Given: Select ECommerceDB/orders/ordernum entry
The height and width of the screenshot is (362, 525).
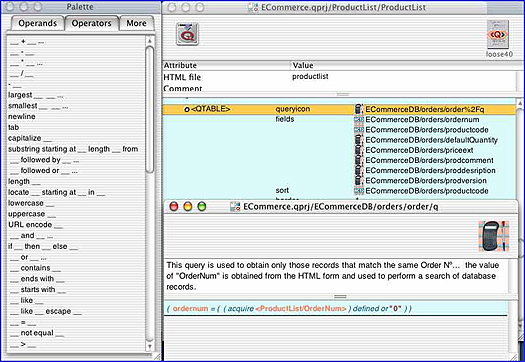Looking at the screenshot, I should coord(422,120).
